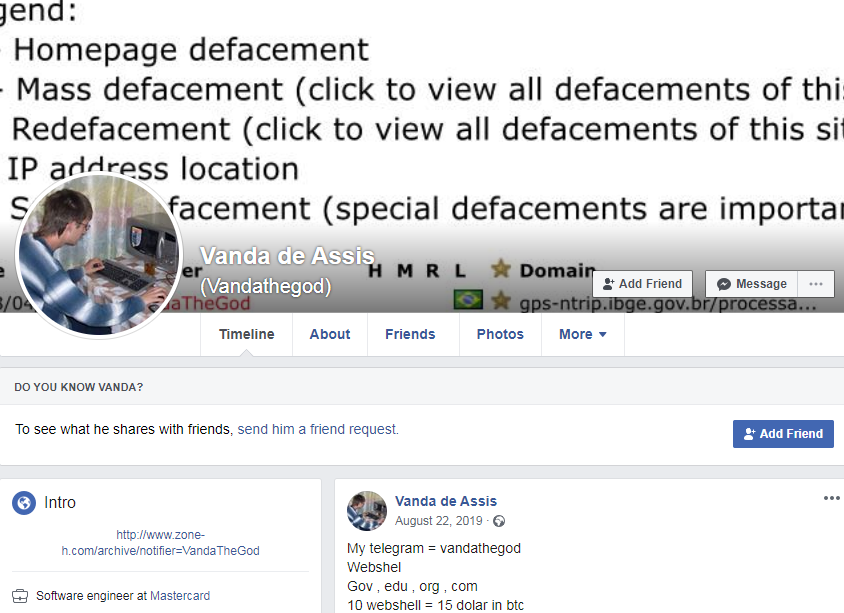The height and width of the screenshot is (613, 844).
Task: Open the Photos tab
Action: [500, 334]
